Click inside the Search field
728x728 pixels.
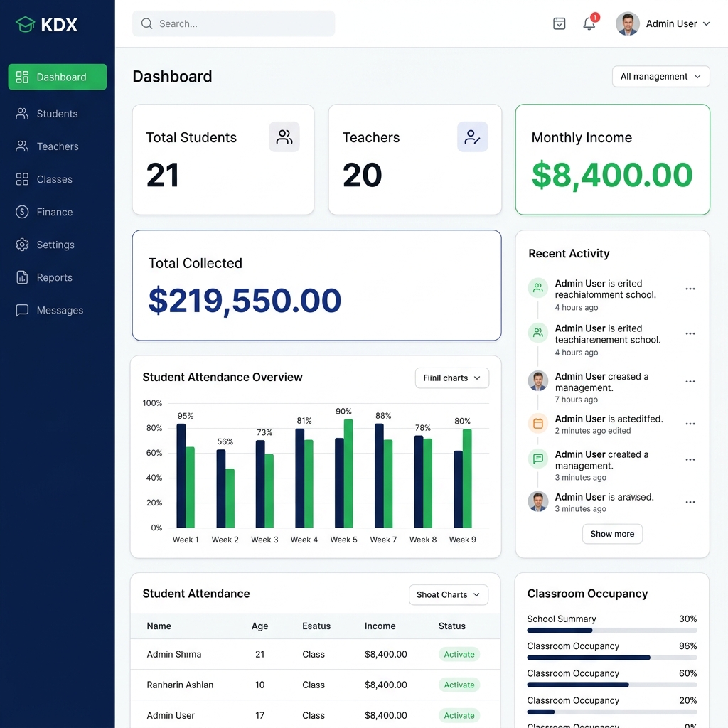point(233,23)
